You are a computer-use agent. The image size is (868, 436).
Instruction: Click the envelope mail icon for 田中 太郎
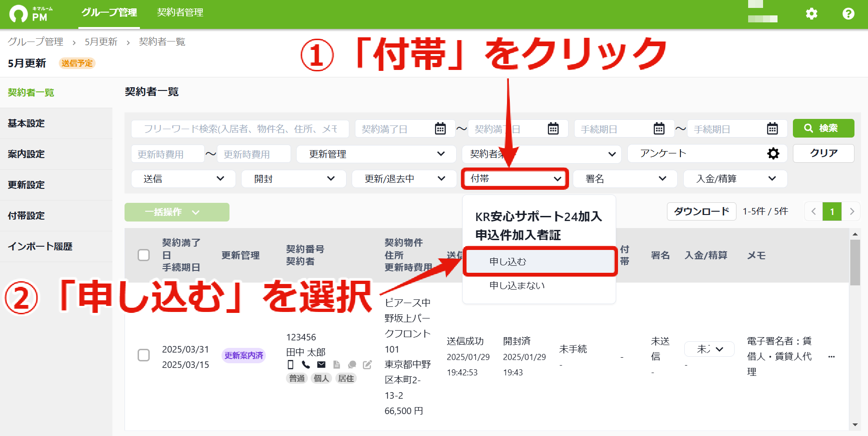click(321, 365)
